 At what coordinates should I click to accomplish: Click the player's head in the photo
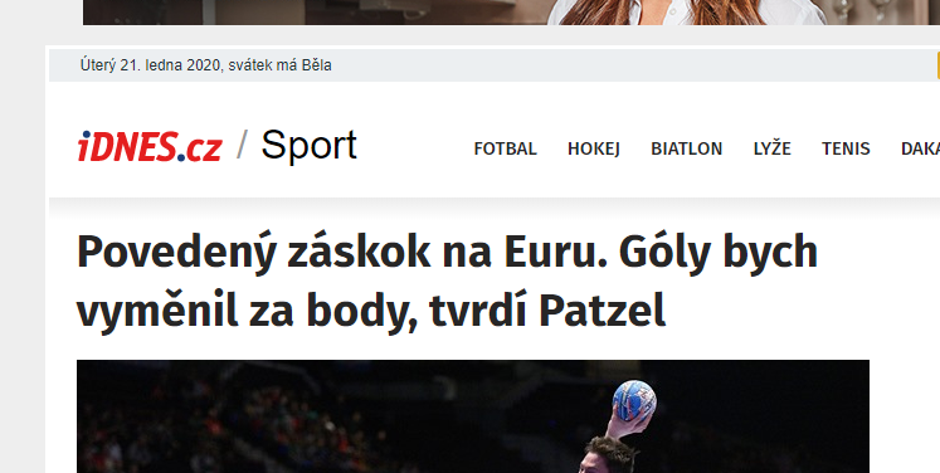click(x=609, y=454)
